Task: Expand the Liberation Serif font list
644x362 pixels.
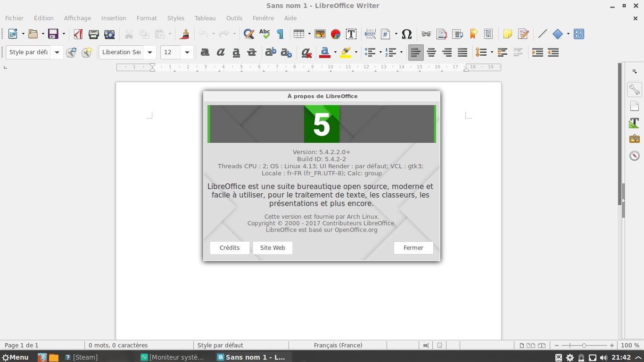Action: (150, 52)
